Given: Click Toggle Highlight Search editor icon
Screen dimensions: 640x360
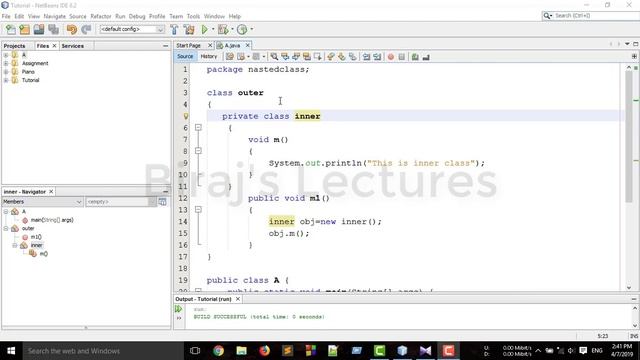Looking at the screenshot, I should 307,57.
